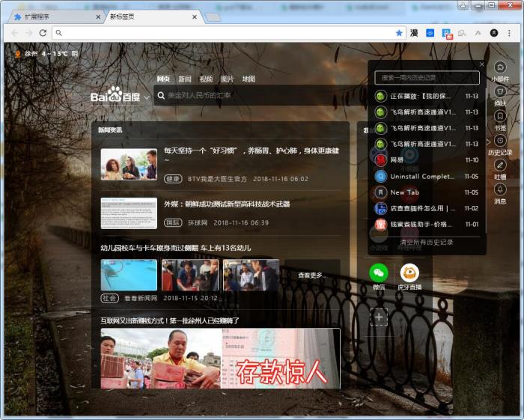The width and height of the screenshot is (524, 420).
Task: Open the 书签 bookmarks sidebar icon
Action: [x=500, y=116]
